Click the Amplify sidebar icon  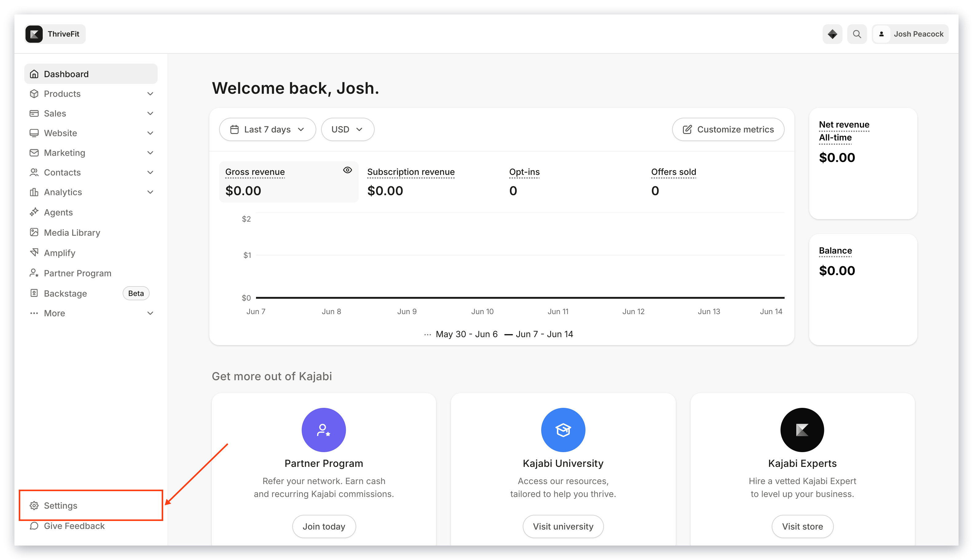[34, 252]
